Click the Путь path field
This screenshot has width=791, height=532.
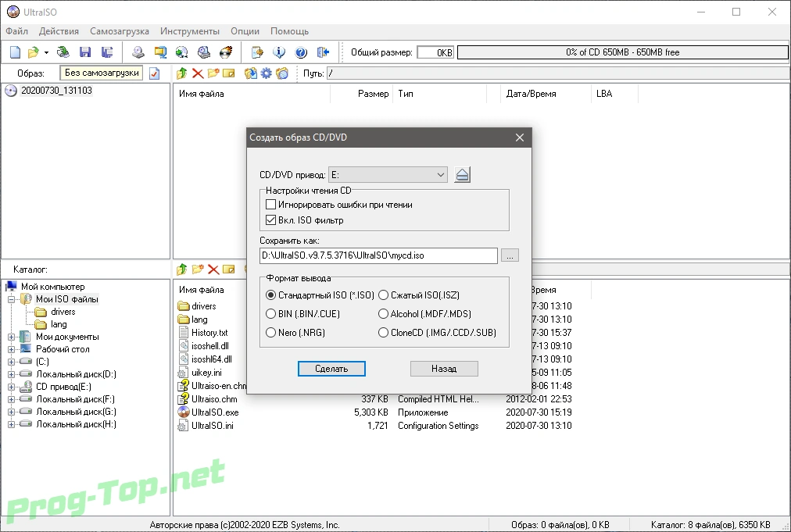pyautogui.click(x=558, y=73)
